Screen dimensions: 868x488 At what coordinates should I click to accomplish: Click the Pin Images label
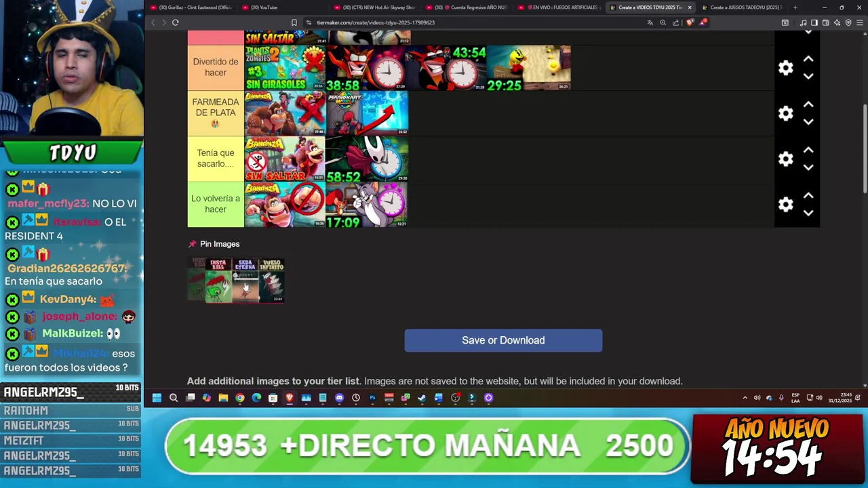point(220,244)
